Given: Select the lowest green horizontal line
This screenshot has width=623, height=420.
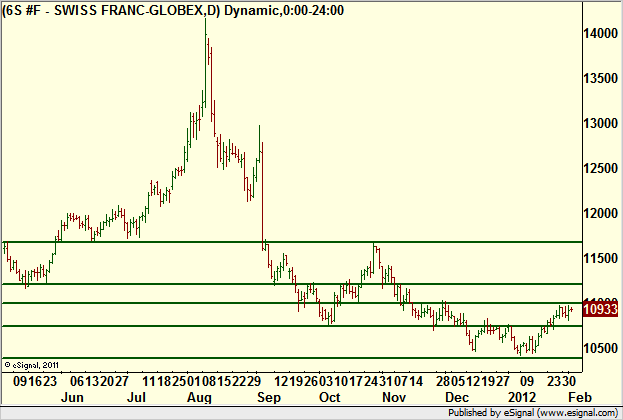Looking at the screenshot, I should pos(292,358).
